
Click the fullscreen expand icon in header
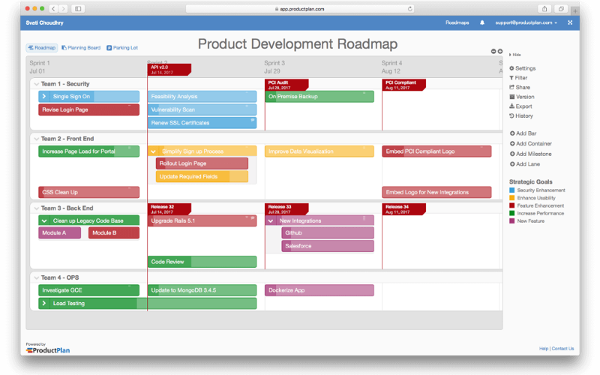[570, 23]
